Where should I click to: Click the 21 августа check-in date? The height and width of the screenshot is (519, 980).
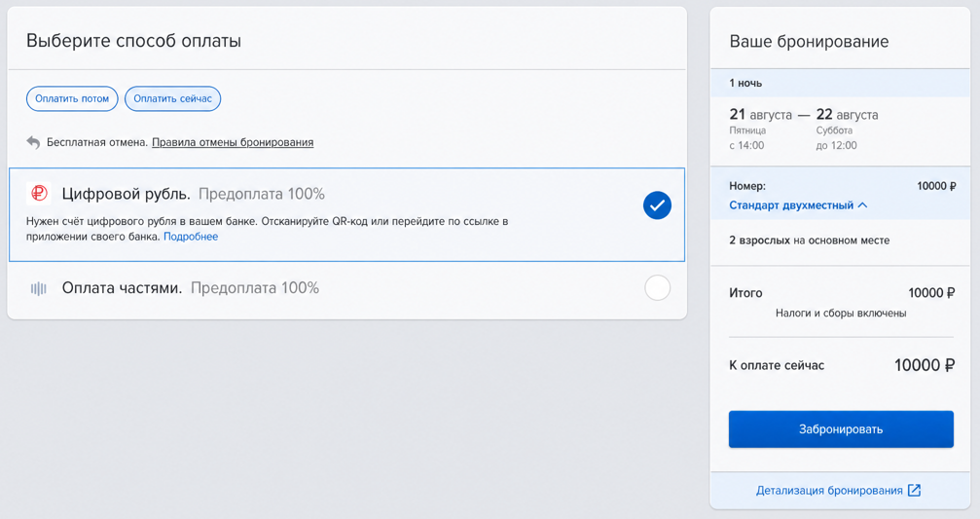pyautogui.click(x=761, y=115)
